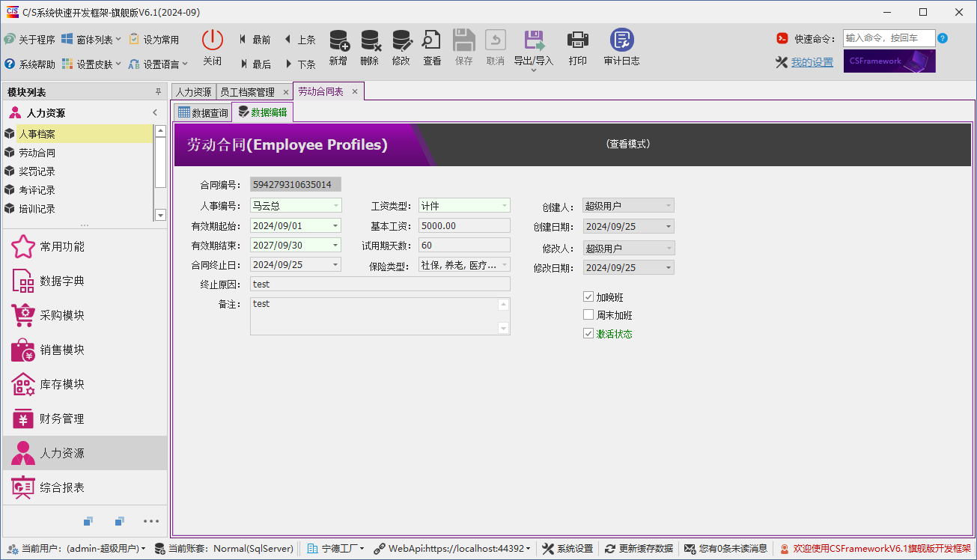This screenshot has height=560, width=977.
Task: Click the 打印 printer icon
Action: pyautogui.click(x=578, y=40)
